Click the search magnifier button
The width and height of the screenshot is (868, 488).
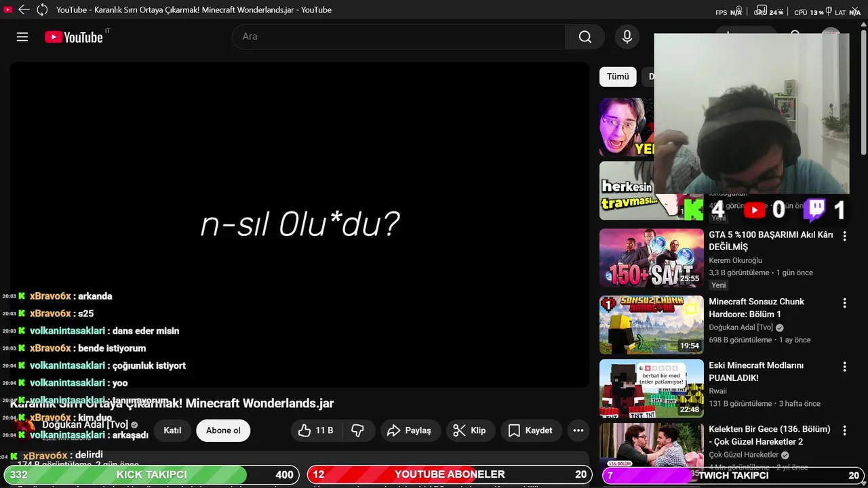(585, 37)
